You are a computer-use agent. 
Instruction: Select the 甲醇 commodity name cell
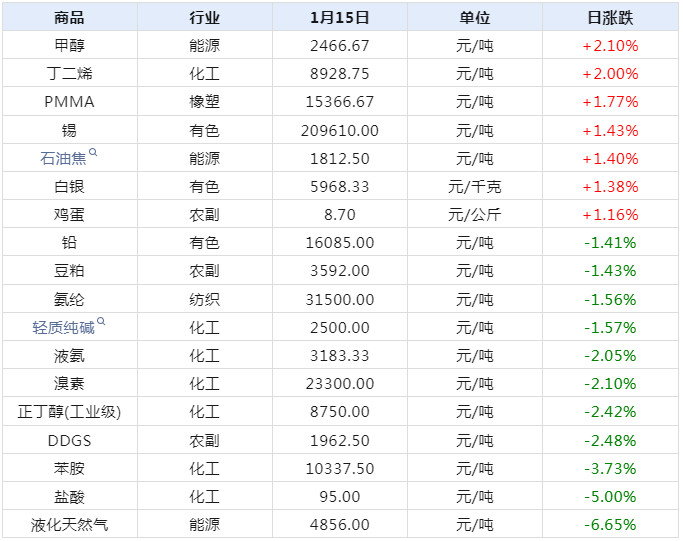coord(69,45)
